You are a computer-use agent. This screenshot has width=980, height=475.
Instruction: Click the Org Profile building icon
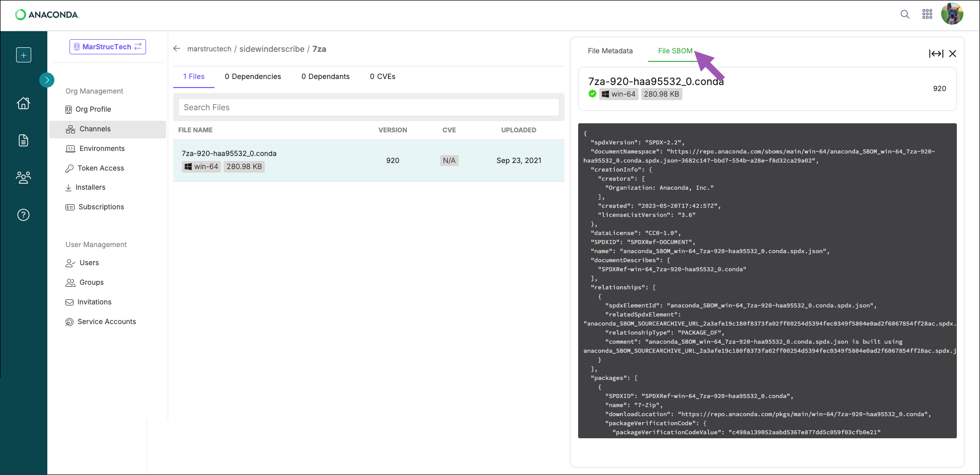(x=68, y=109)
